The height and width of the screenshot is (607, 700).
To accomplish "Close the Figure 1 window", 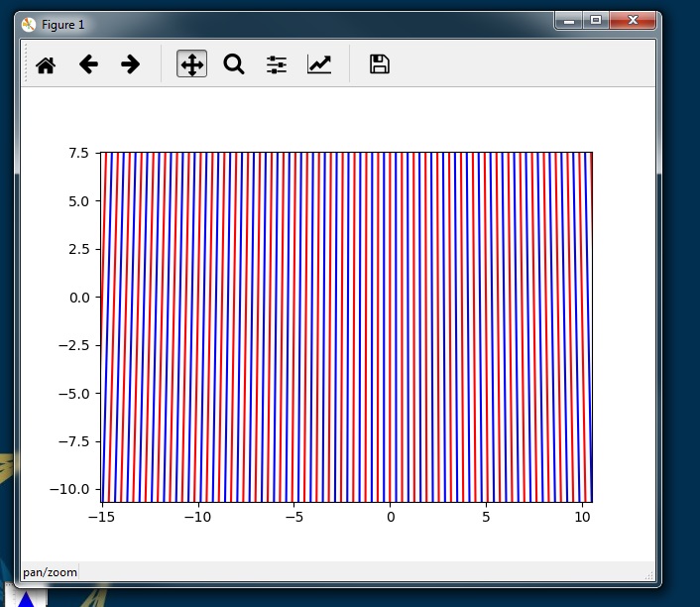I will (633, 21).
